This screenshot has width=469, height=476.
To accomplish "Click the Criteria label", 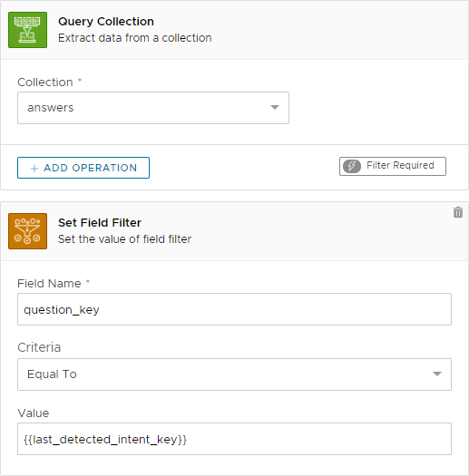I will [39, 347].
